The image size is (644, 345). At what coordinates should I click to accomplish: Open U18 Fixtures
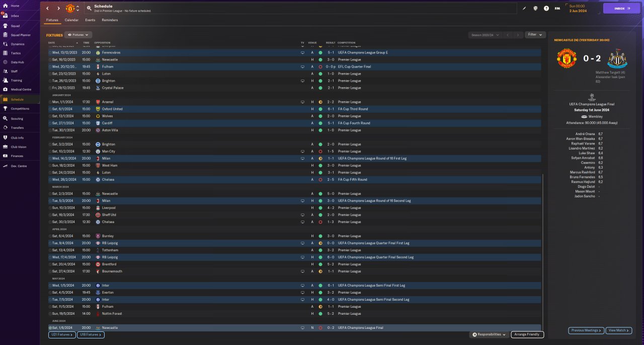pos(91,334)
